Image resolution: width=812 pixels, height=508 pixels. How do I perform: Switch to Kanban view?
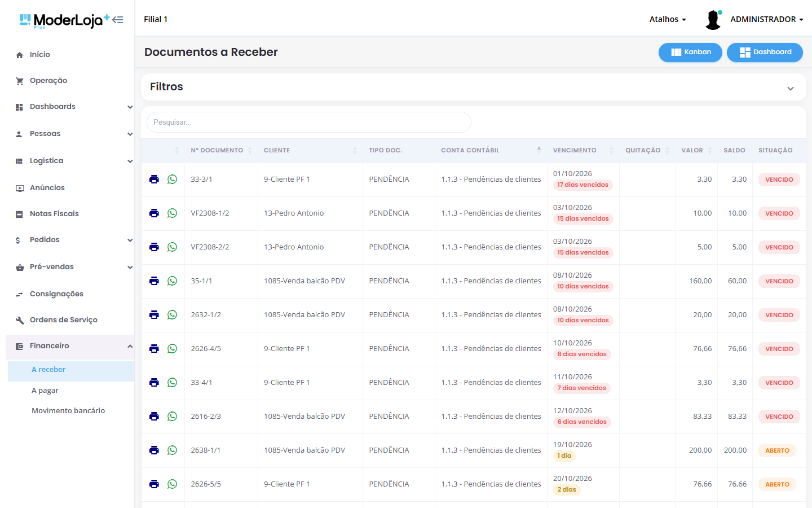(690, 52)
